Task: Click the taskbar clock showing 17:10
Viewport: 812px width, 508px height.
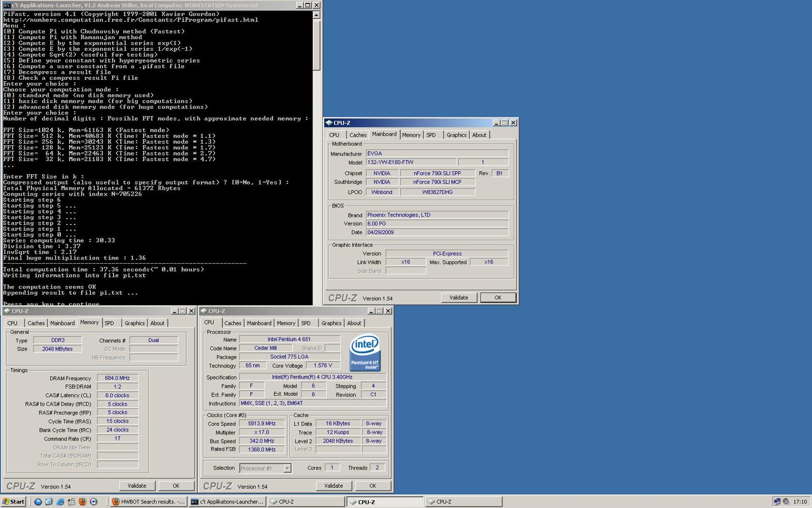Action: click(800, 501)
